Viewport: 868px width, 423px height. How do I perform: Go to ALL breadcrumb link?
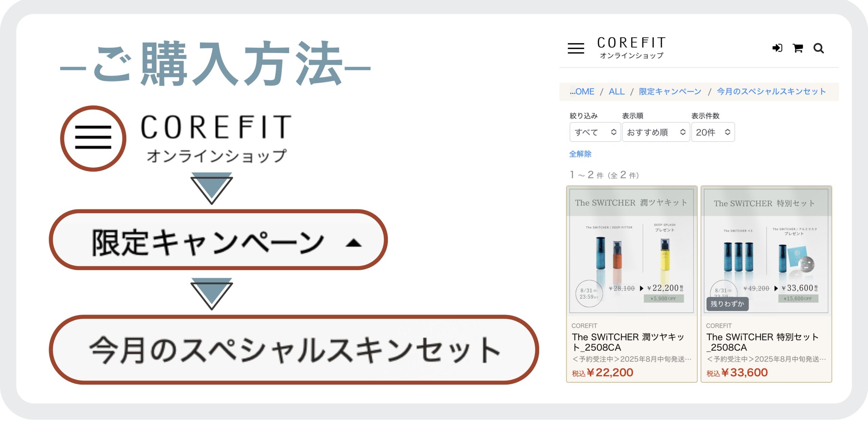click(x=616, y=92)
